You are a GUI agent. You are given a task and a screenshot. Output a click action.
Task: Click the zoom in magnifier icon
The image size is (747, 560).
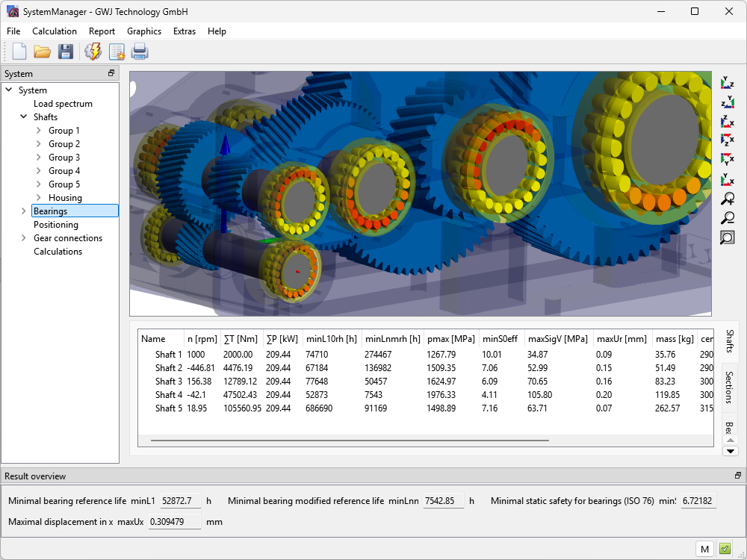pyautogui.click(x=728, y=199)
